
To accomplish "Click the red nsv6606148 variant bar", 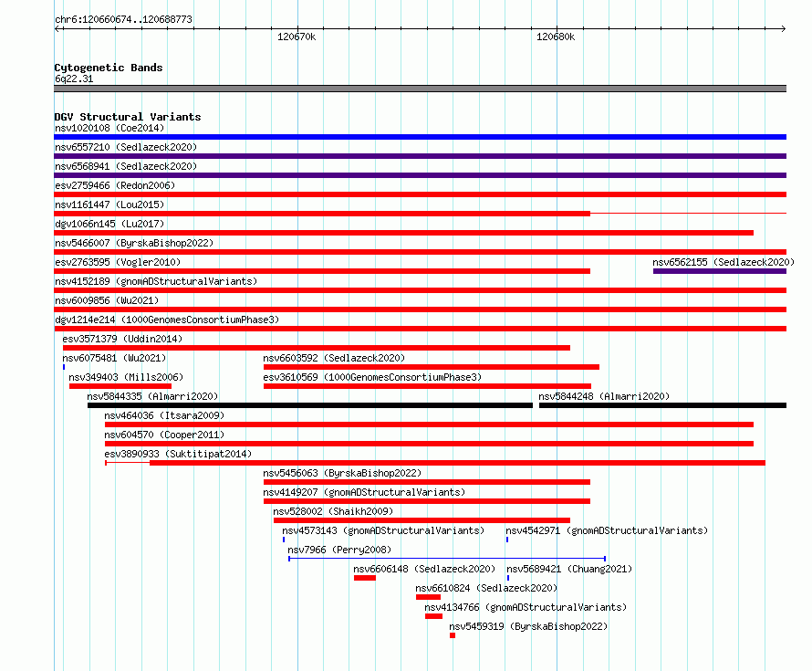I will pos(365,578).
